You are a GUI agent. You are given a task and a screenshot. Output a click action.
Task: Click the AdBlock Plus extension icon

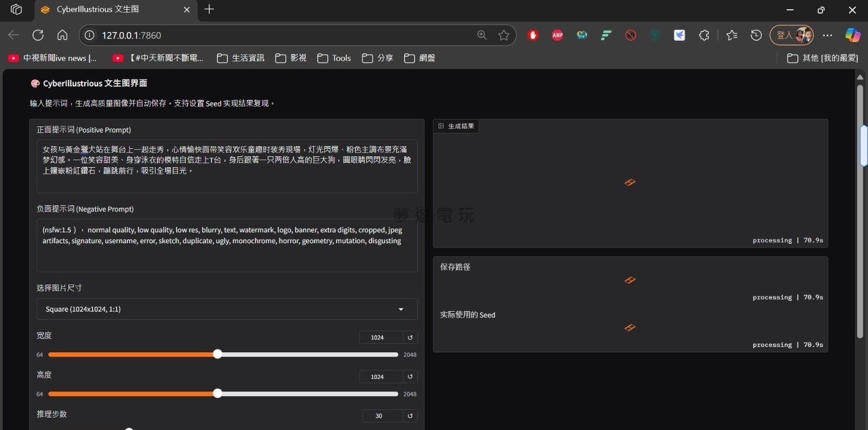click(x=557, y=35)
